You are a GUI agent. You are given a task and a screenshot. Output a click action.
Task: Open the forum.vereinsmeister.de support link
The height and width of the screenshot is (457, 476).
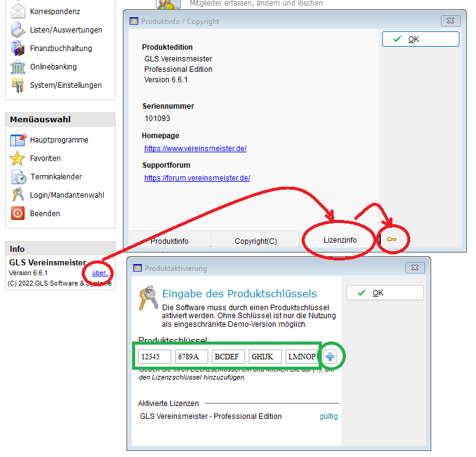pos(197,178)
